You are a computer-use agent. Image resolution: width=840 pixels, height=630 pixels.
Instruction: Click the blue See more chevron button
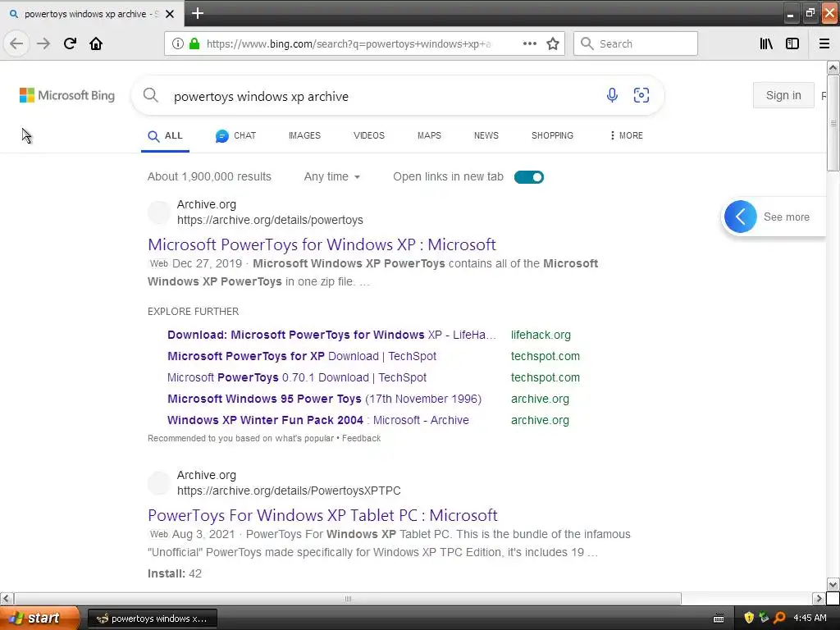click(x=741, y=217)
